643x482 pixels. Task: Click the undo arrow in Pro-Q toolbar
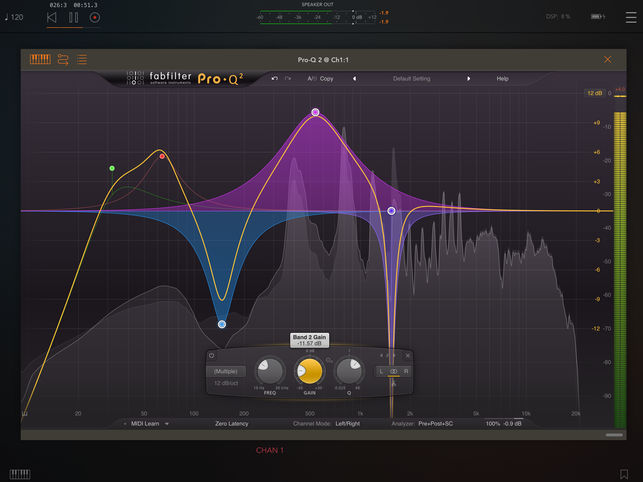tap(274, 78)
